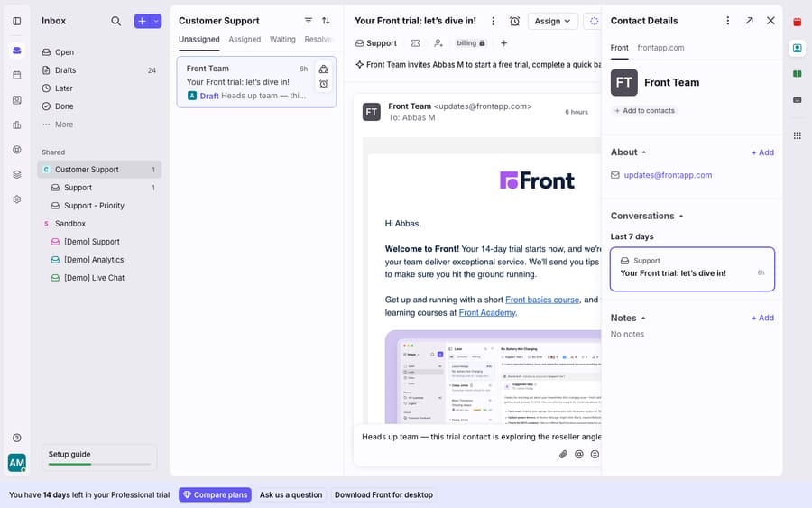Viewport: 812px width, 508px height.
Task: Open the Drafts folder
Action: click(99, 70)
